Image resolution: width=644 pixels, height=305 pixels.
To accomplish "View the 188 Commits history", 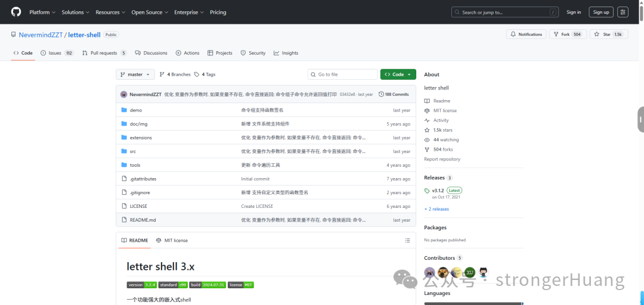I will coord(394,94).
